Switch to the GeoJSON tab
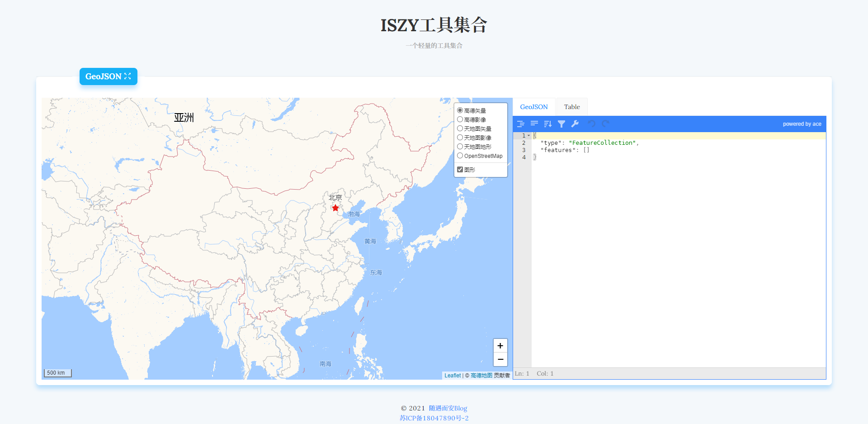Screen dimensions: 868x424 pyautogui.click(x=534, y=107)
